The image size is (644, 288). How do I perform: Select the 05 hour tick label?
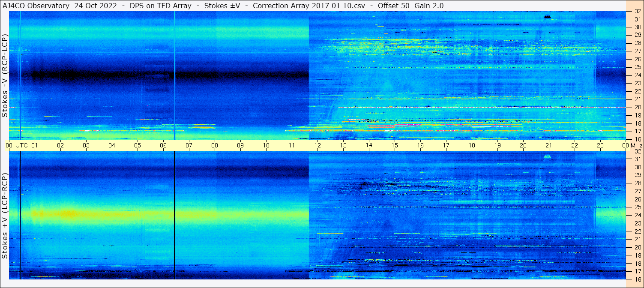(138, 145)
